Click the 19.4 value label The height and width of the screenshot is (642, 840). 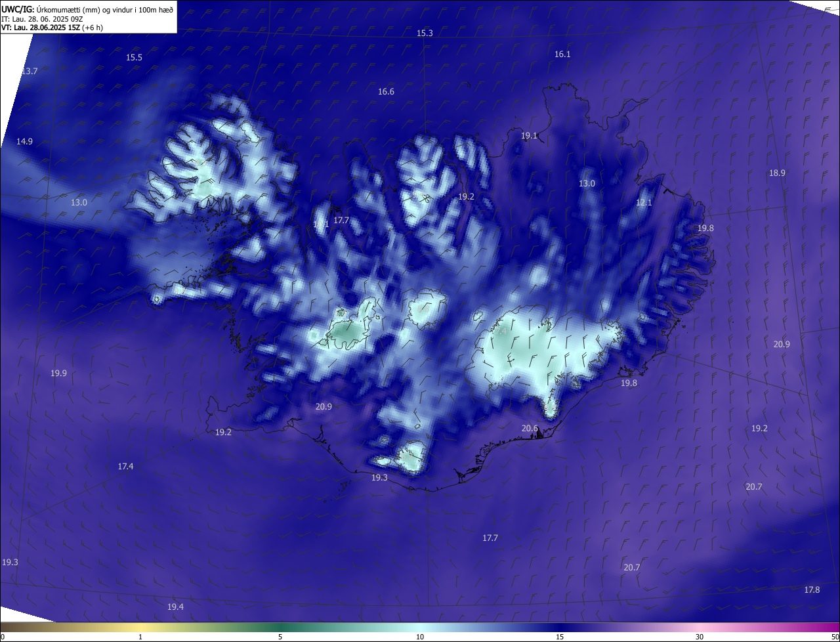point(175,607)
